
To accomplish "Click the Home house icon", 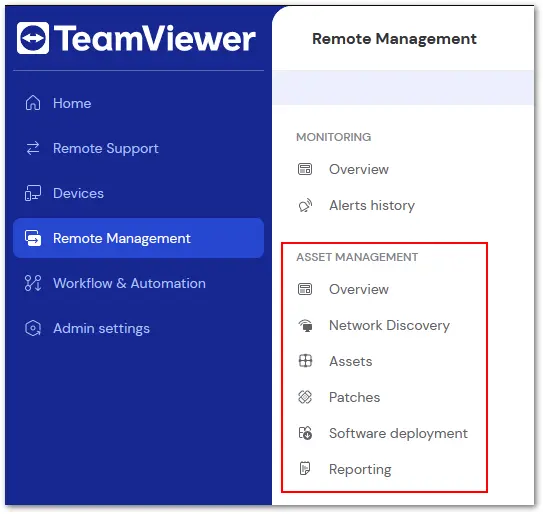I will point(33,103).
